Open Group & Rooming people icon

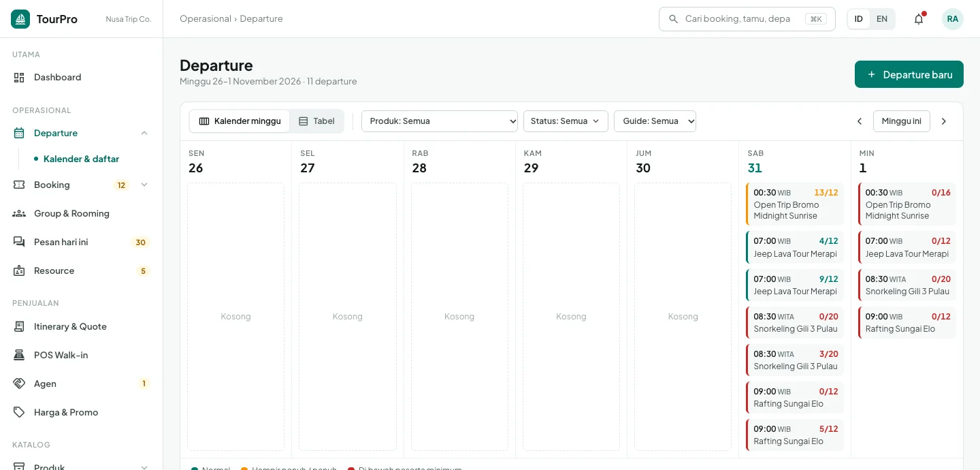[19, 214]
